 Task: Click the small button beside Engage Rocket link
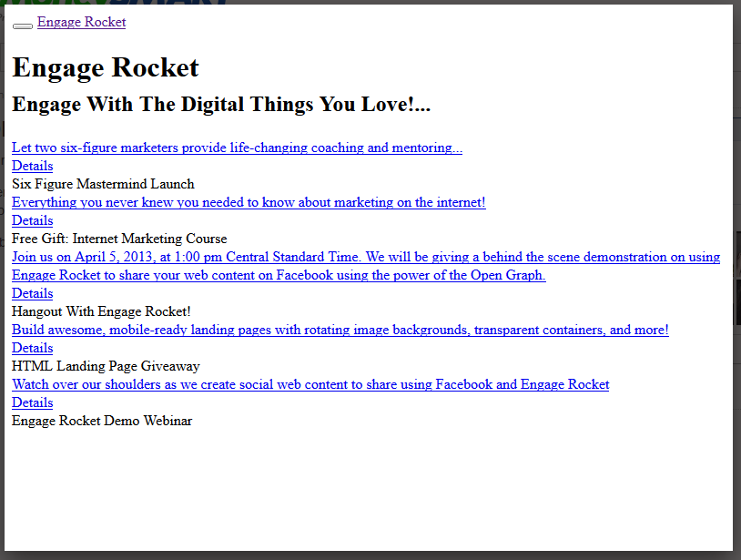coord(22,26)
